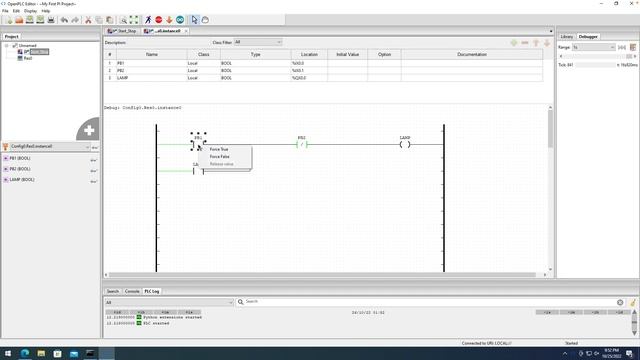Close the instance0 editor tab
640x360 pixels.
click(x=186, y=31)
